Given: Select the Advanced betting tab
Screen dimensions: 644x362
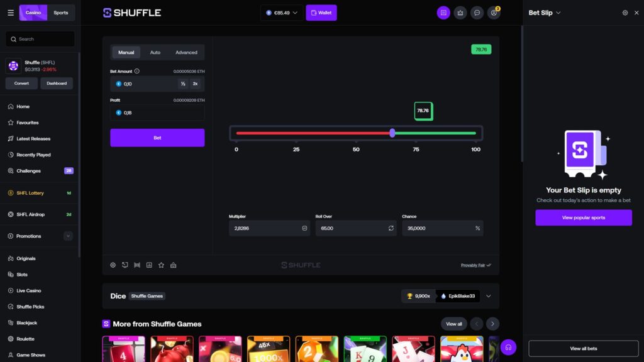Looking at the screenshot, I should point(186,52).
